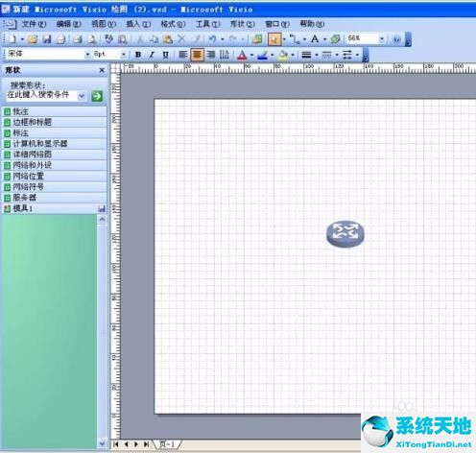Save the drawing with floppy disk icon
The width and height of the screenshot is (476, 453).
tap(47, 39)
